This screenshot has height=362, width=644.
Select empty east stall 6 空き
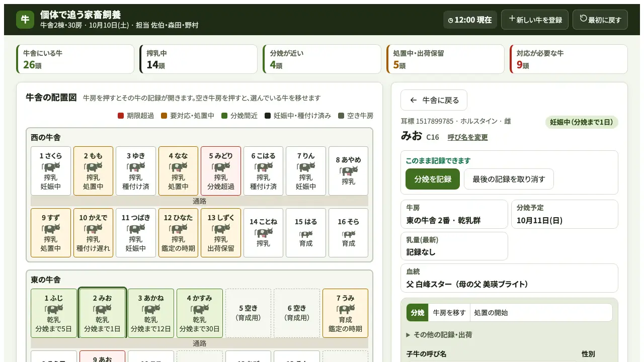pos(297,313)
